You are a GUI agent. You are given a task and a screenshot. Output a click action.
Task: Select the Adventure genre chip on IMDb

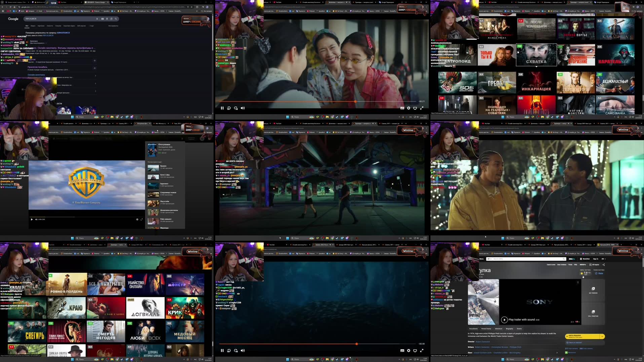(498, 329)
